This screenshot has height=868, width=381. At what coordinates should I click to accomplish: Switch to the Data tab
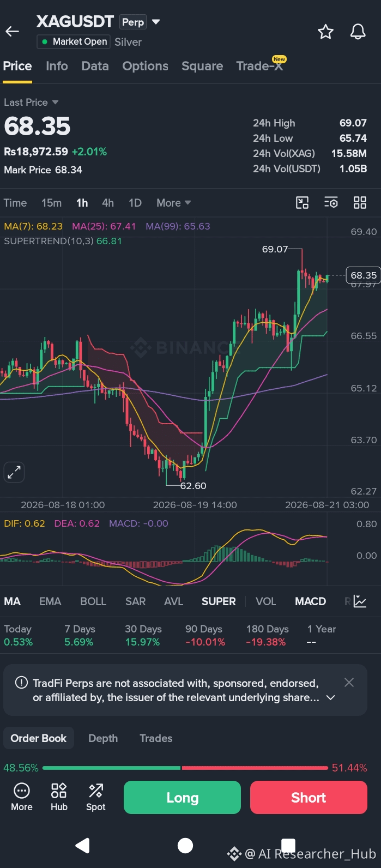pyautogui.click(x=95, y=66)
